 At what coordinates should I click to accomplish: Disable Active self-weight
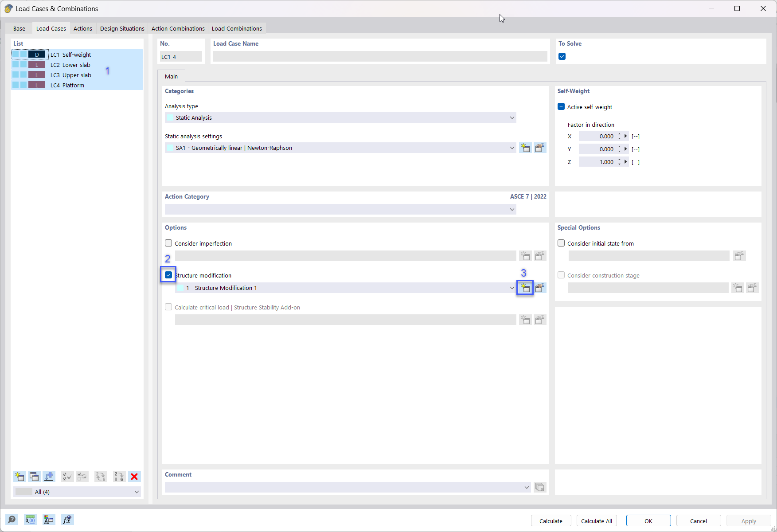click(561, 106)
